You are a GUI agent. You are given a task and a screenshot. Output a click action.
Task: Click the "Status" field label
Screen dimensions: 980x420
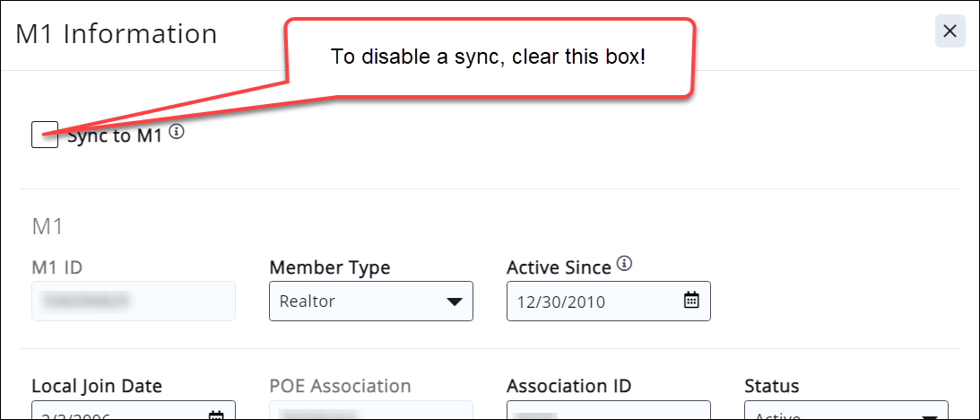(771, 386)
